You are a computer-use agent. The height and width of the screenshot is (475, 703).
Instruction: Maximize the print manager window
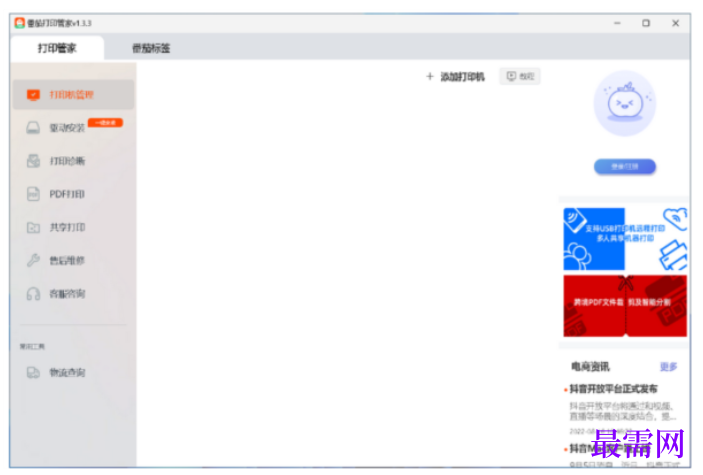[646, 23]
